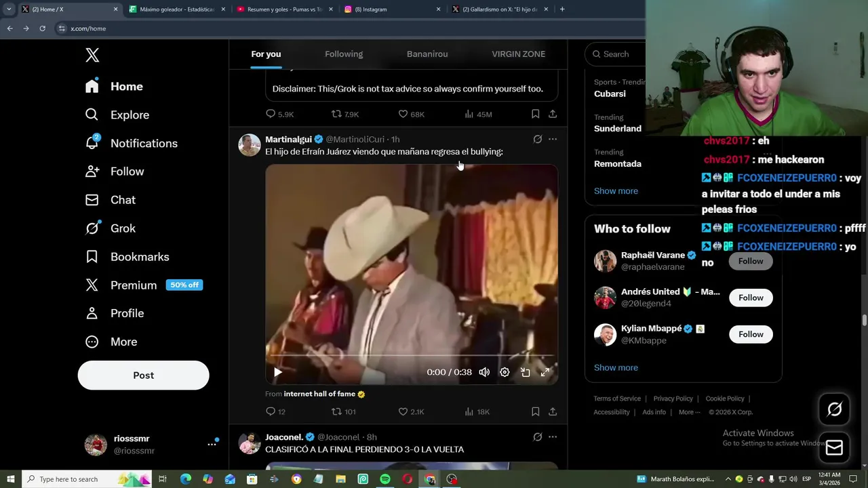
Task: Like Martinalgui's tweet with 2.1K likes
Action: (x=411, y=411)
